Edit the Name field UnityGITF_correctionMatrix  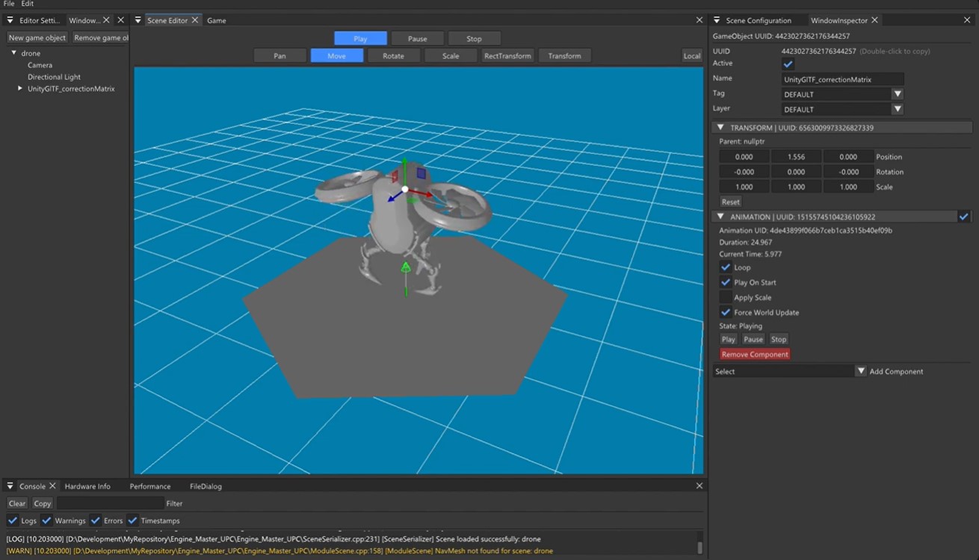pos(842,79)
